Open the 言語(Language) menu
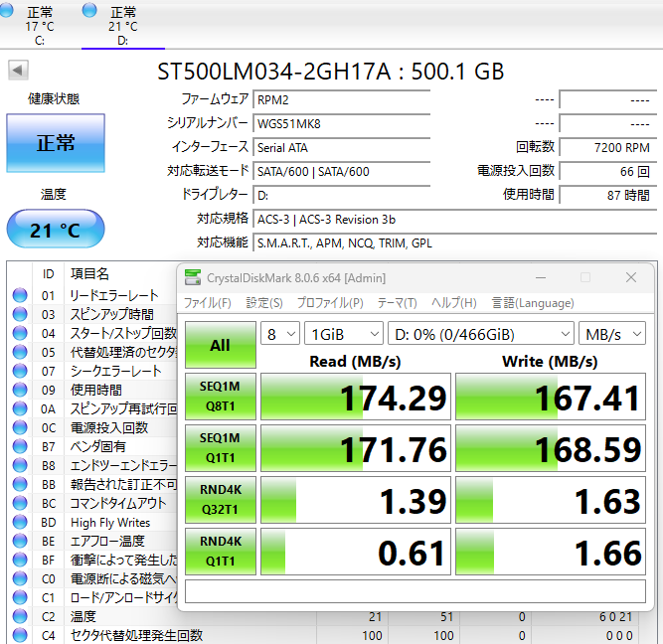The height and width of the screenshot is (644, 663). pyautogui.click(x=533, y=303)
